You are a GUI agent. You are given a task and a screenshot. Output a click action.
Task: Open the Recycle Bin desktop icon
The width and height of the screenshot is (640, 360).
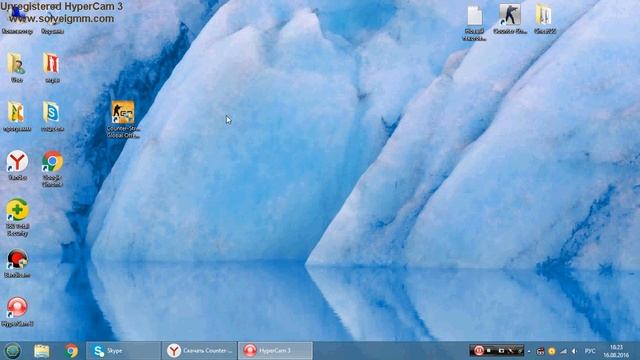click(52, 19)
